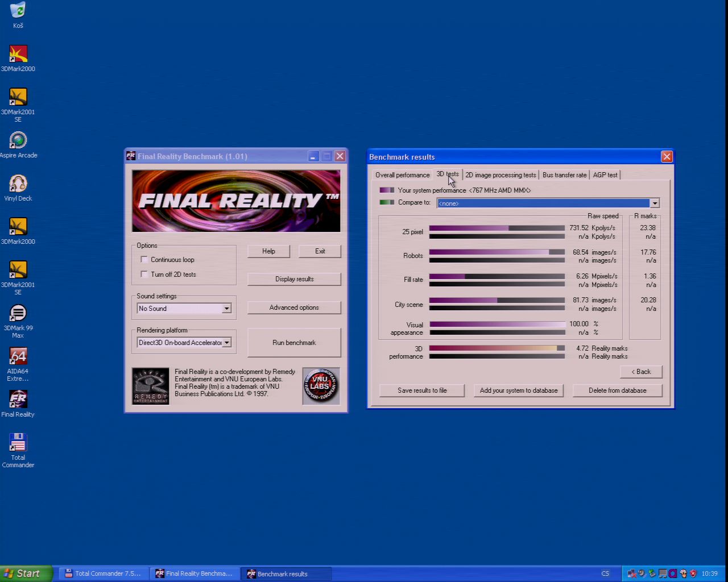Click Delete from database button
Screen dimensions: 728x582
pos(618,390)
